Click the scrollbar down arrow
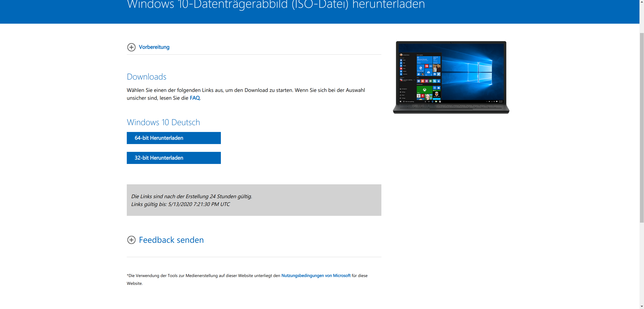The image size is (644, 309). [x=641, y=306]
